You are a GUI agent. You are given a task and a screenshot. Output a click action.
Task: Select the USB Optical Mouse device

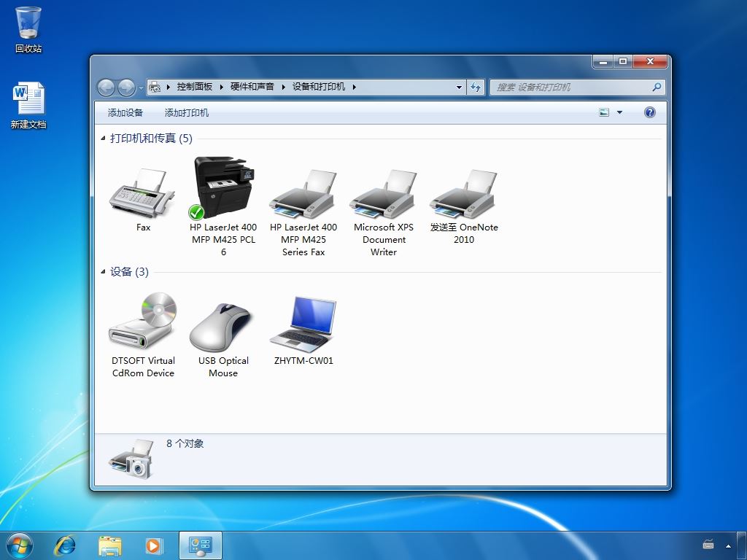click(x=220, y=327)
